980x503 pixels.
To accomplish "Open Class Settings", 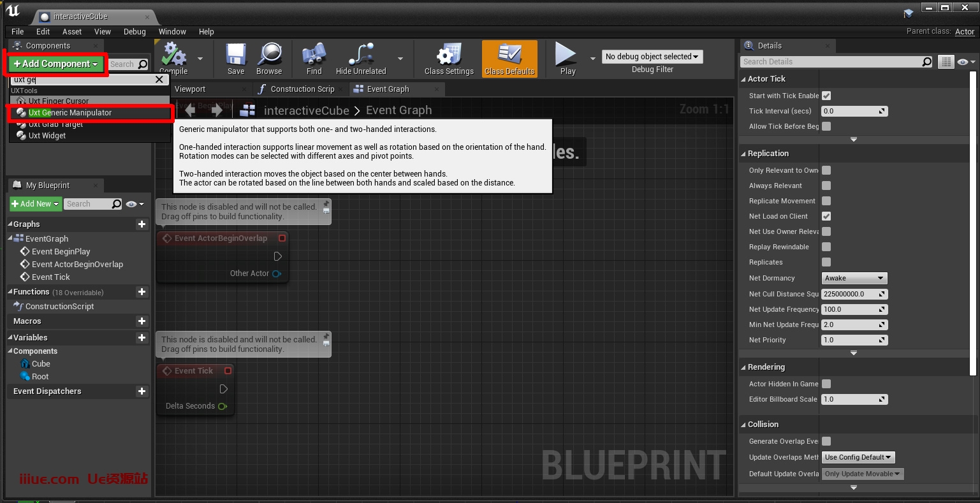I will [x=449, y=55].
